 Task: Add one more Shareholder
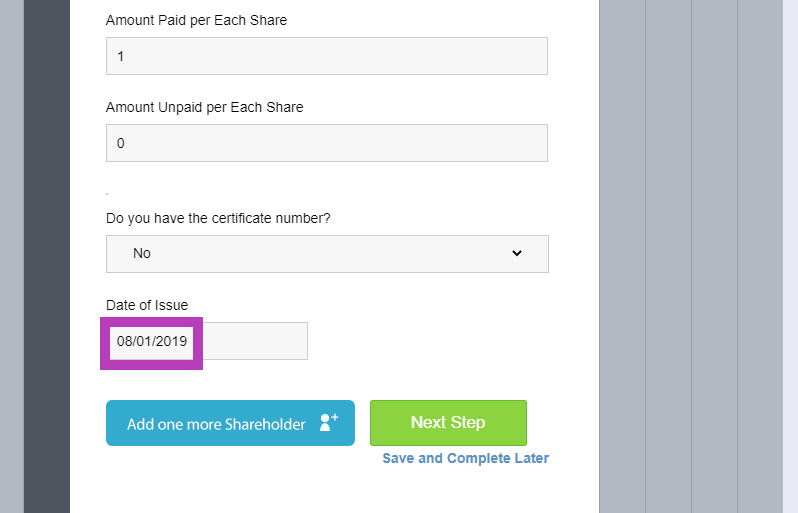[x=230, y=423]
